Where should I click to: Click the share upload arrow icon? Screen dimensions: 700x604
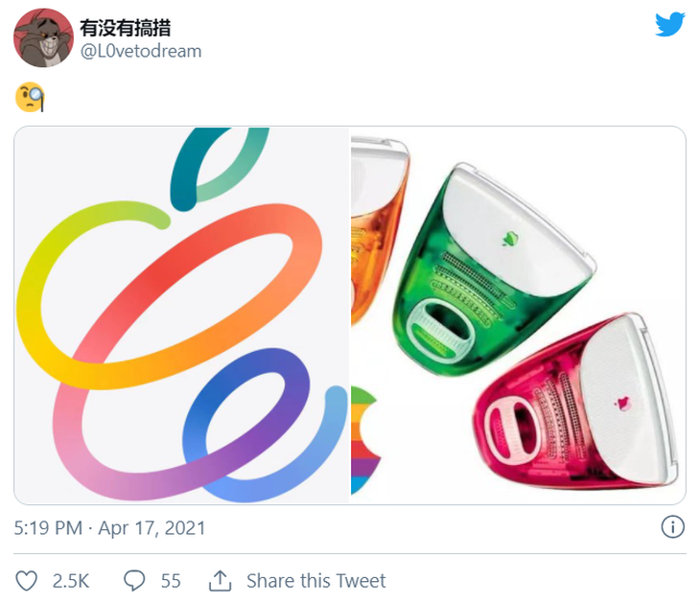(x=221, y=581)
